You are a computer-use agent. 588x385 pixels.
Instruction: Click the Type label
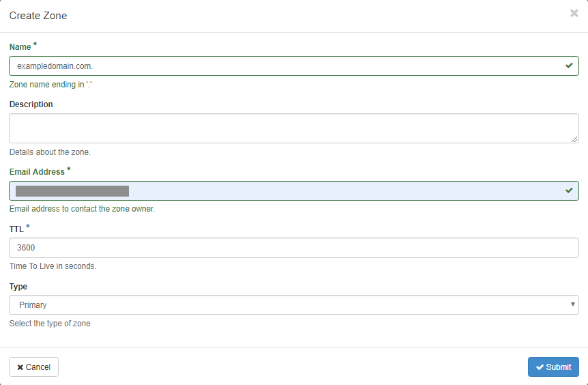(18, 287)
